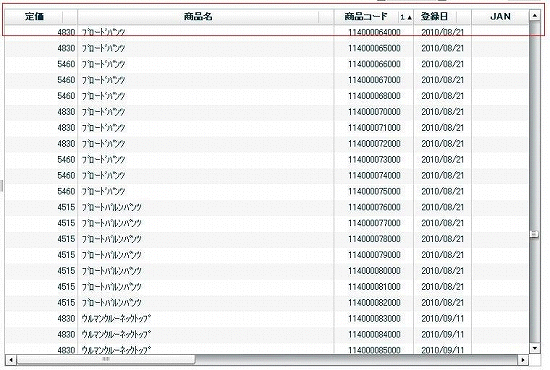Click the vertical scrollbar thumb
Viewport: 550px width, 370px height.
(x=535, y=234)
